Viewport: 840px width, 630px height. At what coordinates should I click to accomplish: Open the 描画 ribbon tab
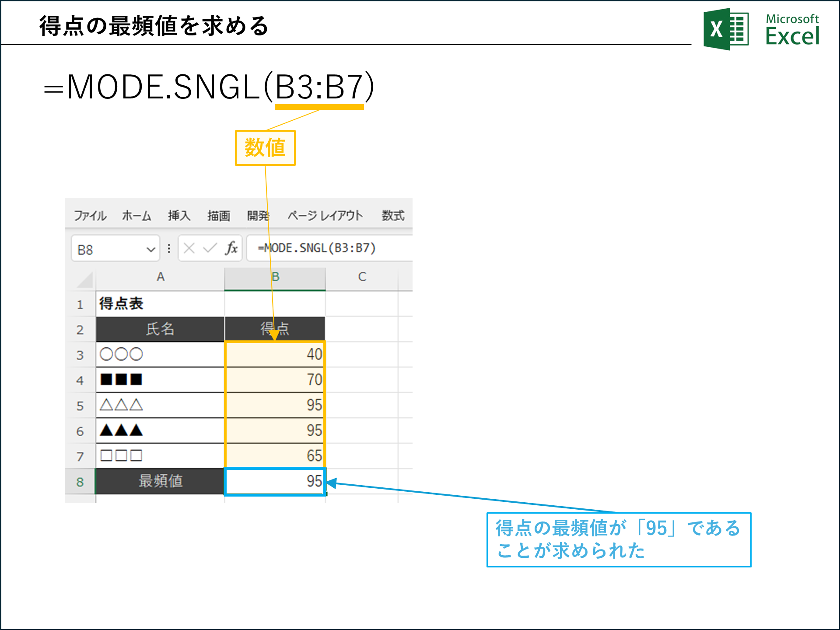coord(219,215)
